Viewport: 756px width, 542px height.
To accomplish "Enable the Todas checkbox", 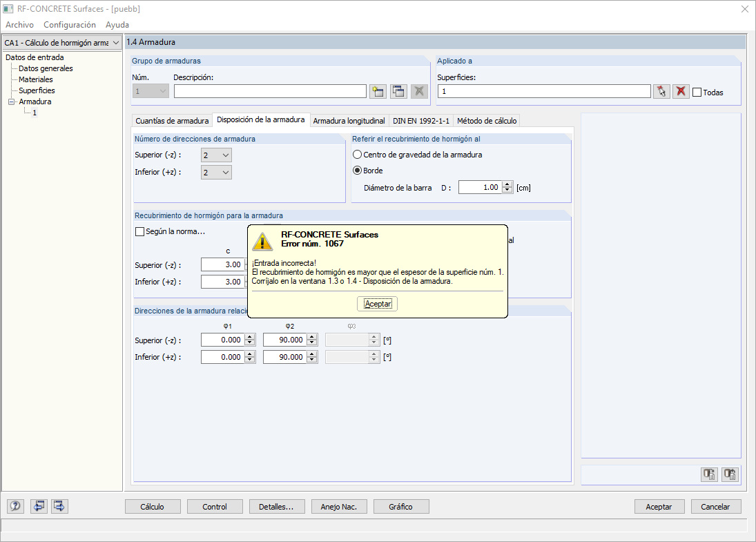I will tap(697, 92).
